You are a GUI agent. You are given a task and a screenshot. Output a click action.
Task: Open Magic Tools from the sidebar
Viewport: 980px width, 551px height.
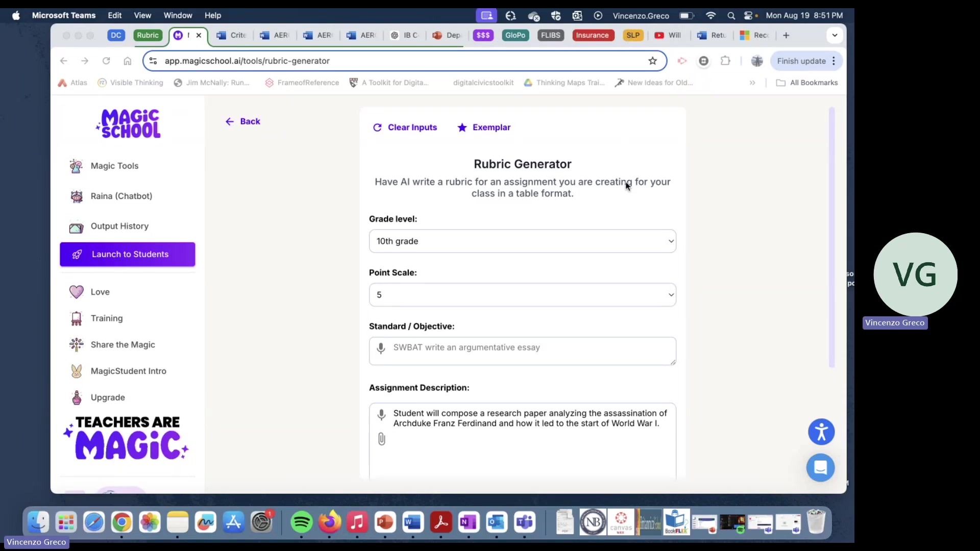114,166
